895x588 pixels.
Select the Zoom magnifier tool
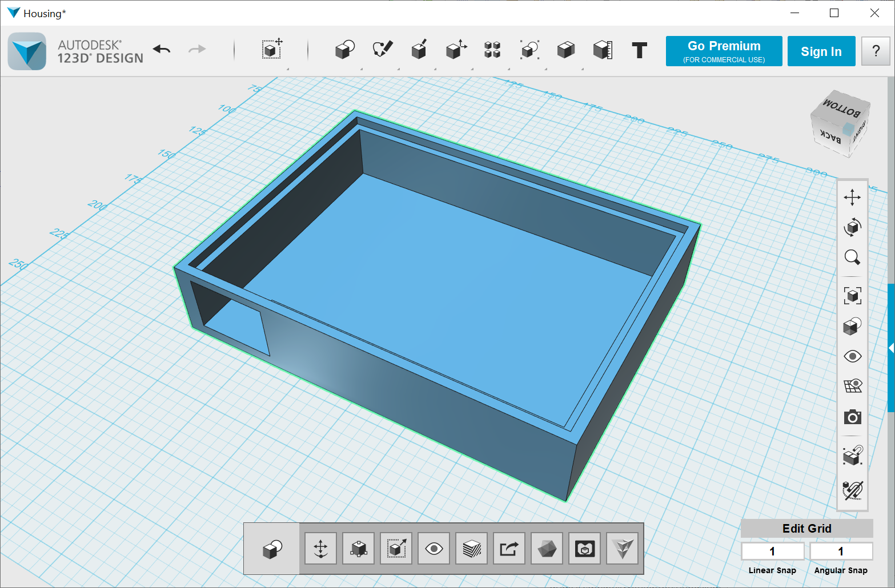[852, 257]
